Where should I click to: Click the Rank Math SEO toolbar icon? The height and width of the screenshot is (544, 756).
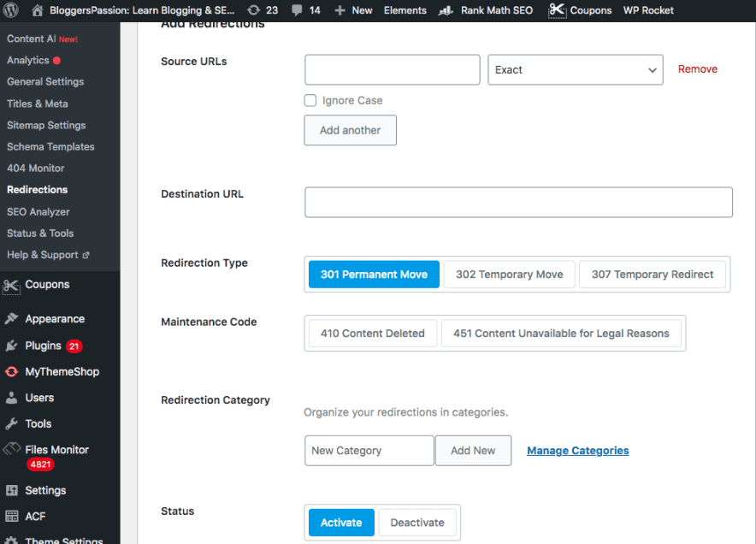click(446, 10)
